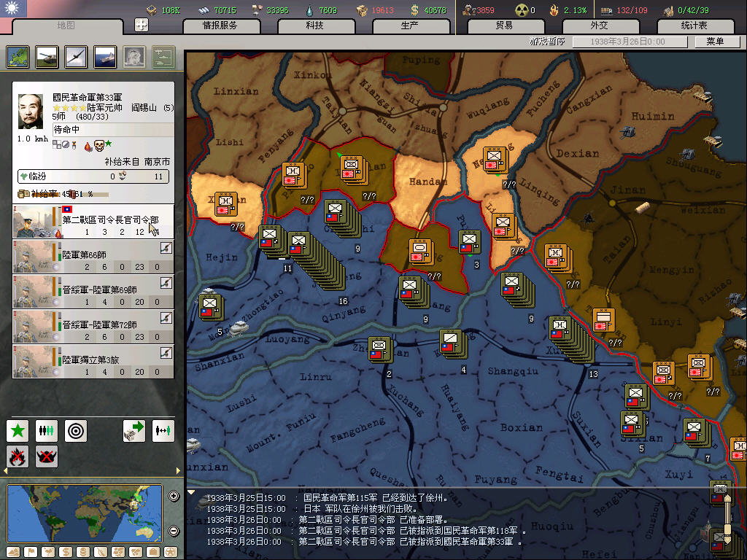The image size is (747, 560).
Task: Click the detach icon on 晉綏軍-陸軍第69師 row
Action: point(166,283)
